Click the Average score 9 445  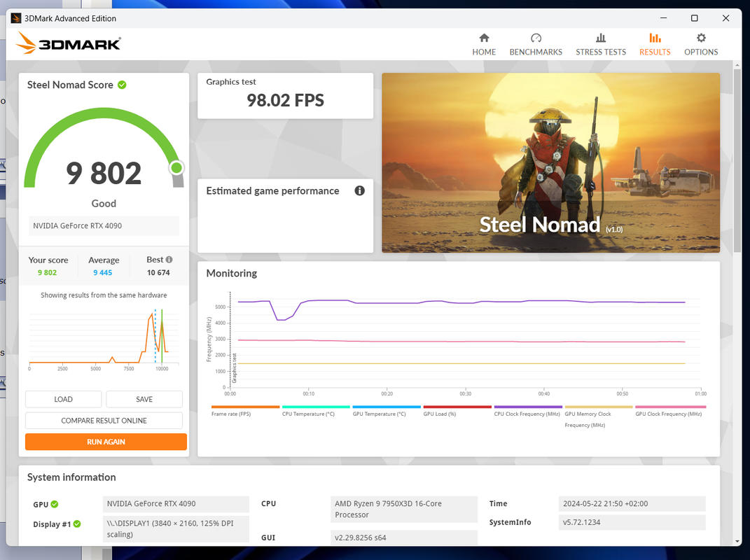pyautogui.click(x=103, y=272)
